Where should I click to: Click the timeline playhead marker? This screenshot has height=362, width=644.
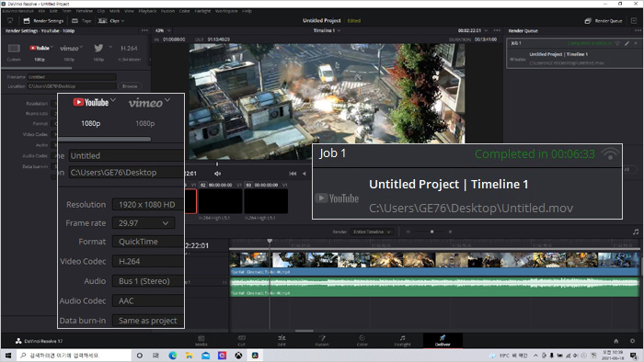coord(270,241)
